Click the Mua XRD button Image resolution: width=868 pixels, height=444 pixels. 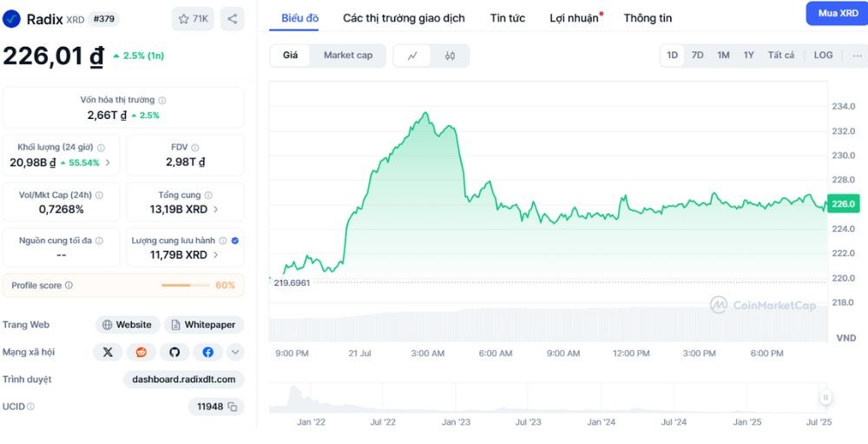coord(837,14)
